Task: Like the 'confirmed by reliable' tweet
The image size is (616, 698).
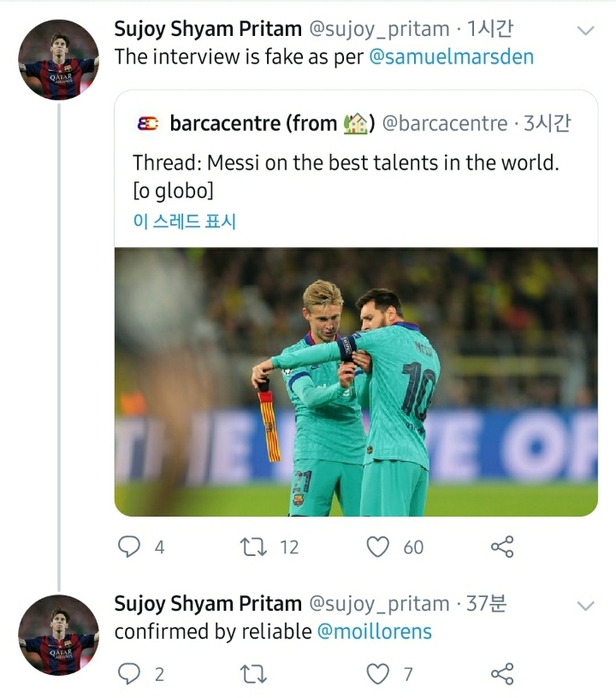Action: coord(378,674)
